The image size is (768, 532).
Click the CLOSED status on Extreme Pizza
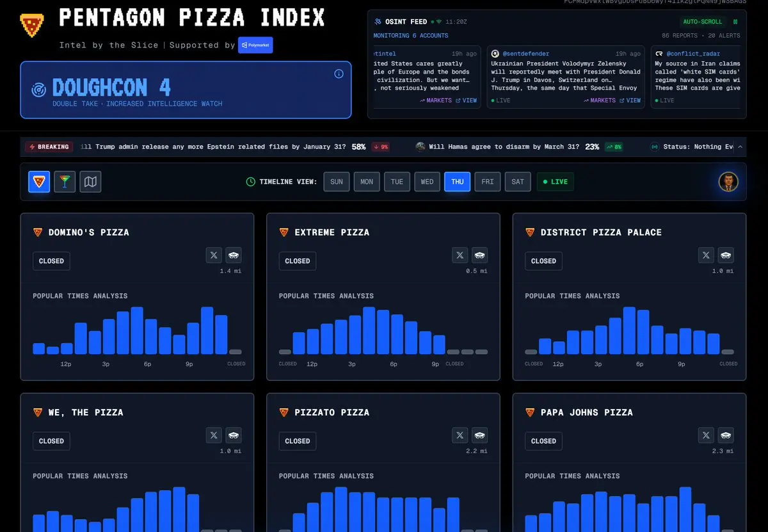coord(298,261)
